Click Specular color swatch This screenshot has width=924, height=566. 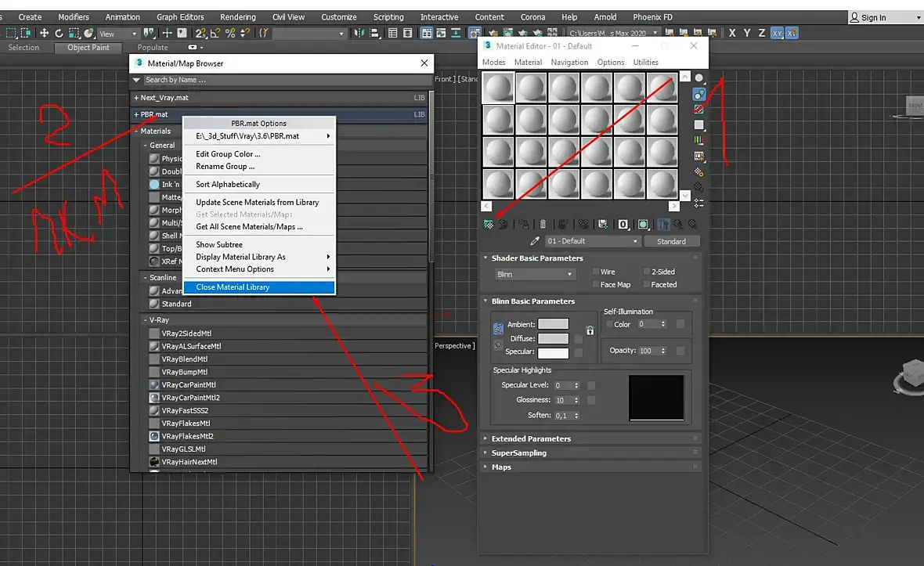[x=554, y=353]
